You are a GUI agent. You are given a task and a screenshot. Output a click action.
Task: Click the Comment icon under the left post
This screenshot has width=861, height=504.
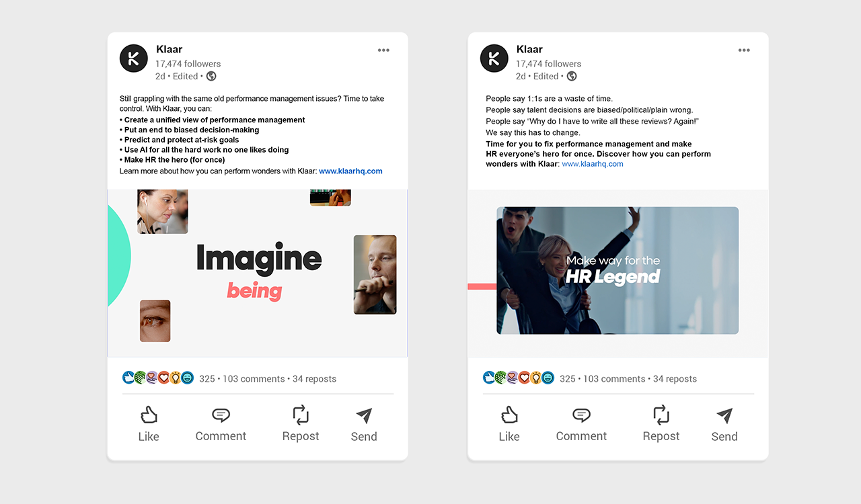point(221,415)
